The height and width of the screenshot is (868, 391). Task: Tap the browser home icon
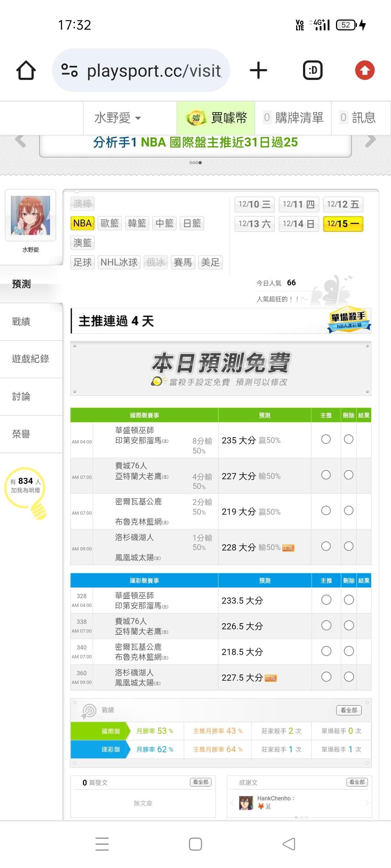click(x=26, y=70)
